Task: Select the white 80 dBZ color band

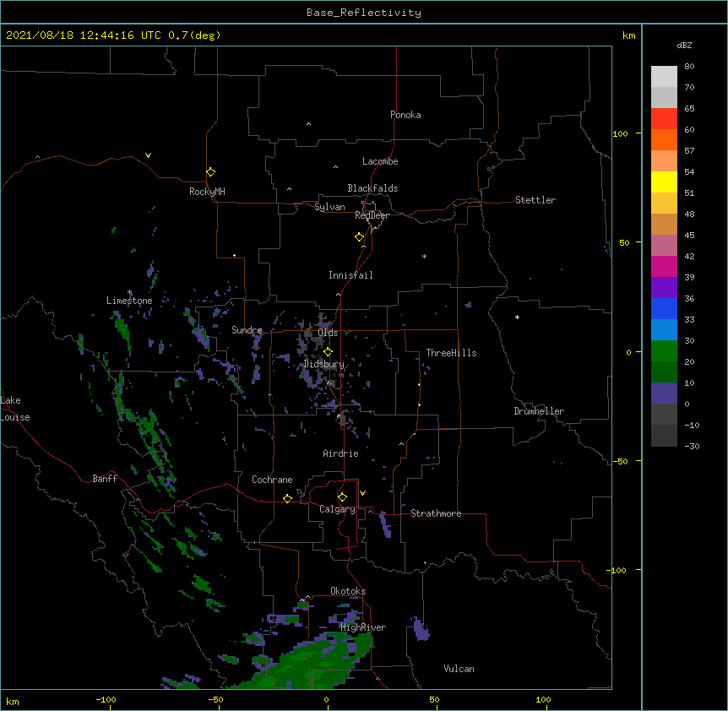Action: (x=664, y=76)
